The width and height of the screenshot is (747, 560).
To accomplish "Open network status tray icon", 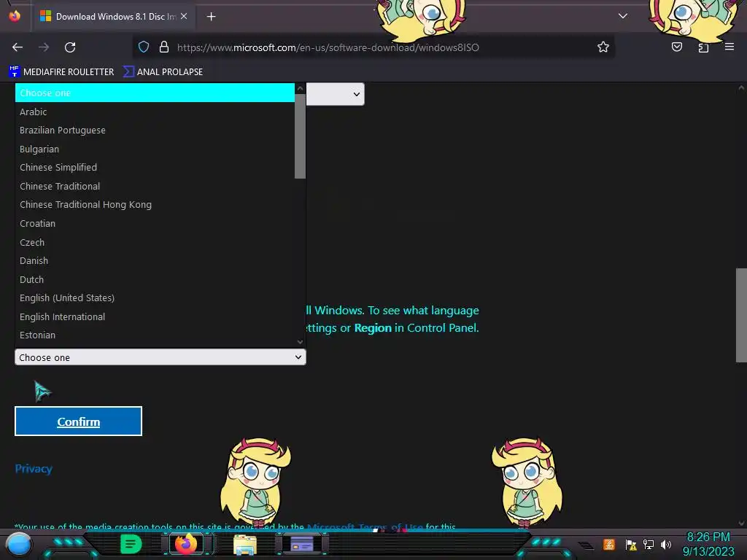I will (x=649, y=544).
